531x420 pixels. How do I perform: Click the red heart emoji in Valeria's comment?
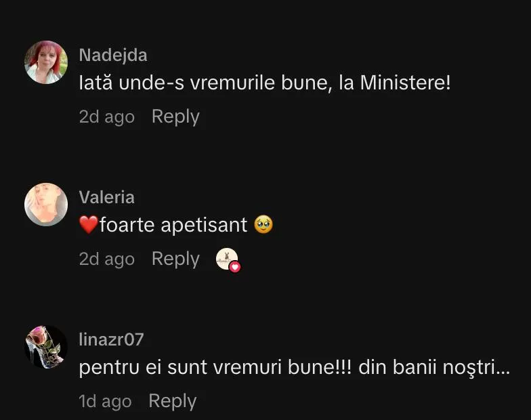89,225
